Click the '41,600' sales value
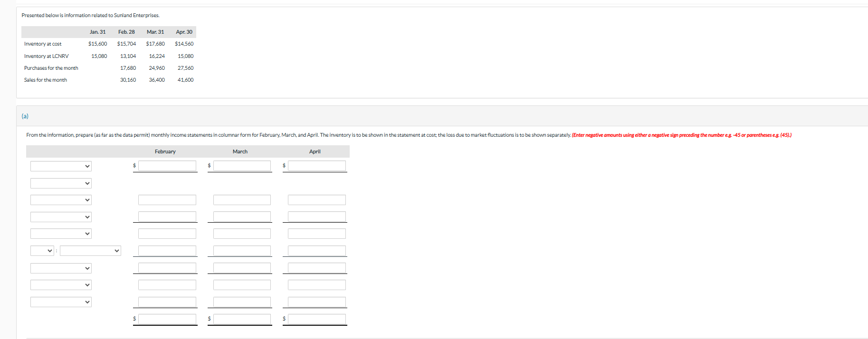The image size is (868, 339). click(186, 80)
